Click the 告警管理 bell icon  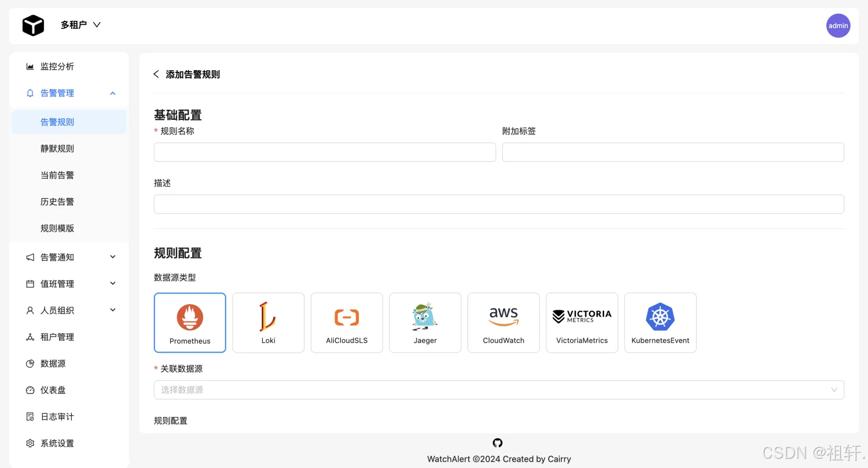point(30,93)
